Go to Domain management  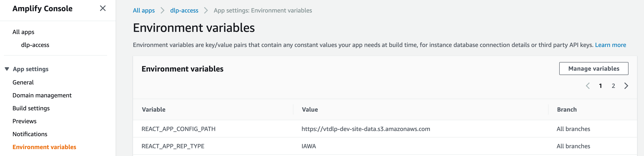[42, 95]
